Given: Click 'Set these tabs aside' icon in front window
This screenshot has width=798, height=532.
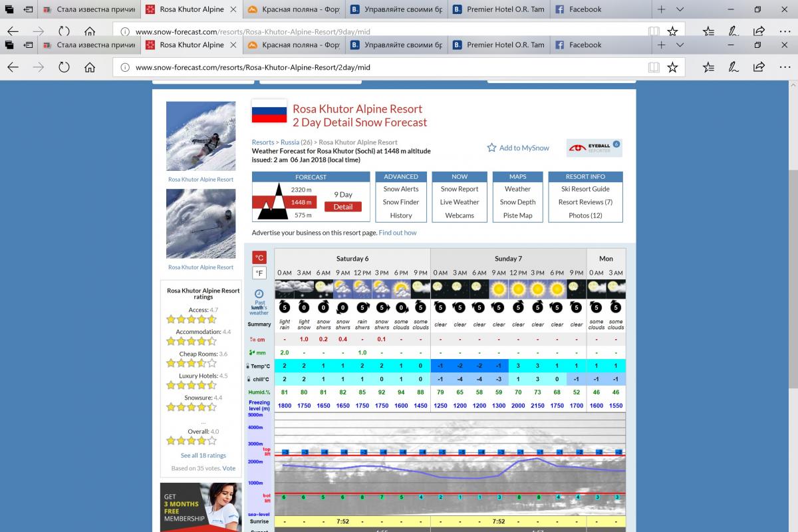Looking at the screenshot, I should point(29,45).
